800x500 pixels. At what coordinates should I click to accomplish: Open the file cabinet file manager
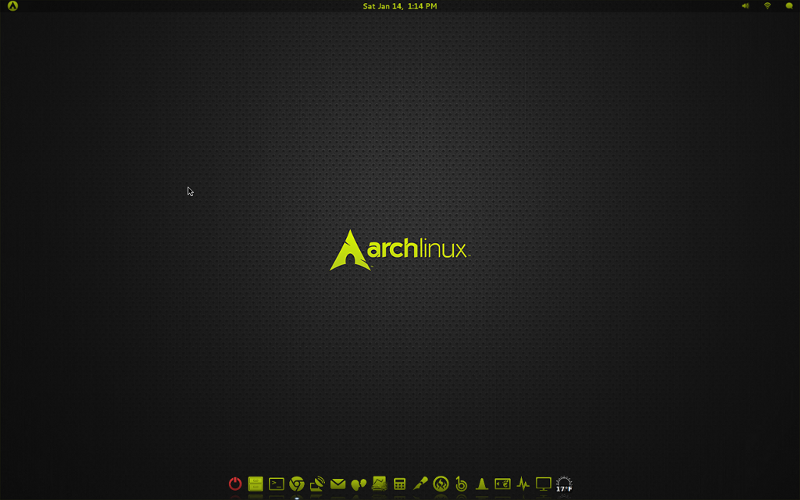coord(256,483)
